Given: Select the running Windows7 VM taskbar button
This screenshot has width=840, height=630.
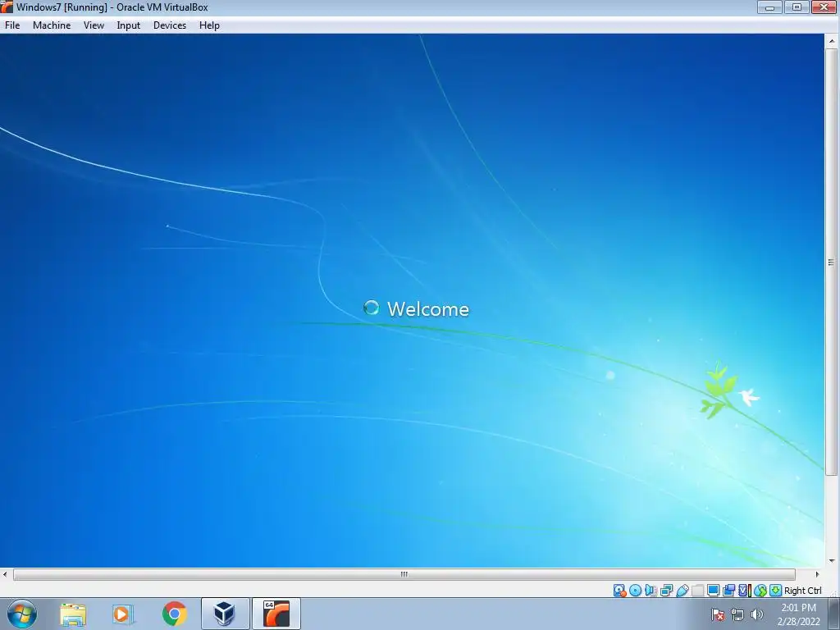Looking at the screenshot, I should click(276, 614).
